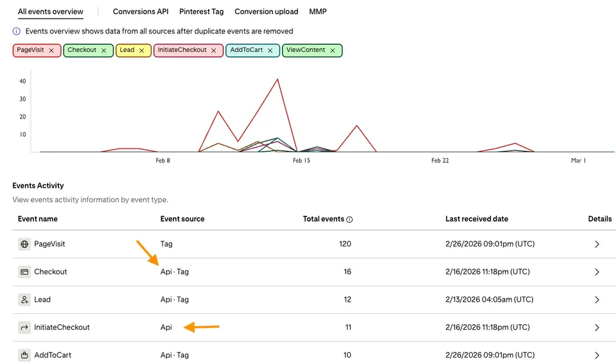This screenshot has width=616, height=364.
Task: Click the Checkout green chip label
Action: pyautogui.click(x=82, y=50)
